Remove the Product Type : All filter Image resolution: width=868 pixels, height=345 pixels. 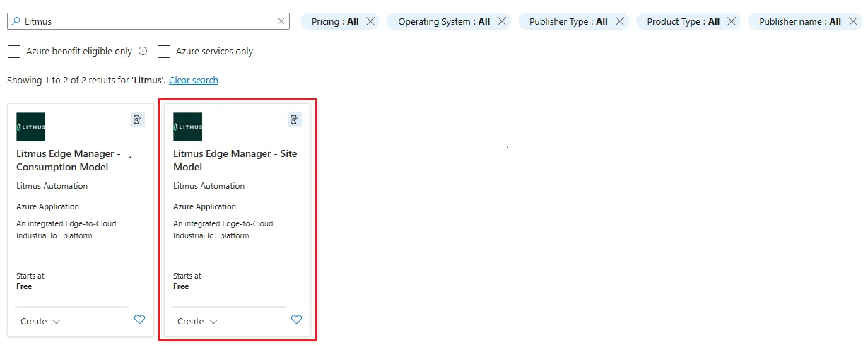732,21
